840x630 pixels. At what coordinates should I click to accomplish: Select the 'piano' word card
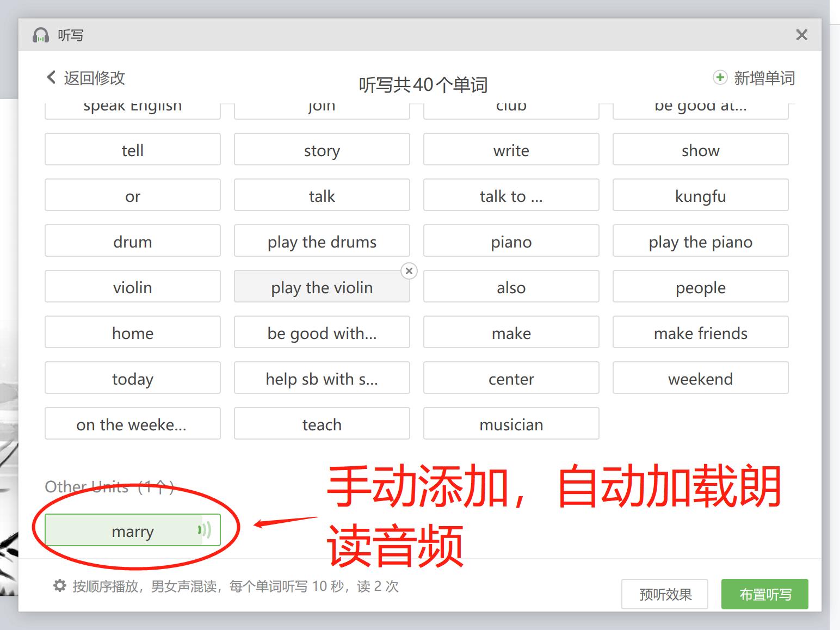click(x=511, y=240)
